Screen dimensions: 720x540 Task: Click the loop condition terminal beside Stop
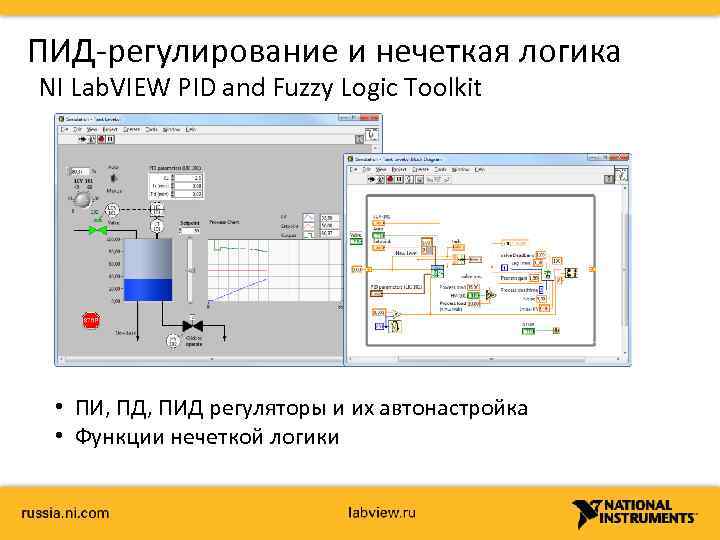pyautogui.click(x=556, y=331)
